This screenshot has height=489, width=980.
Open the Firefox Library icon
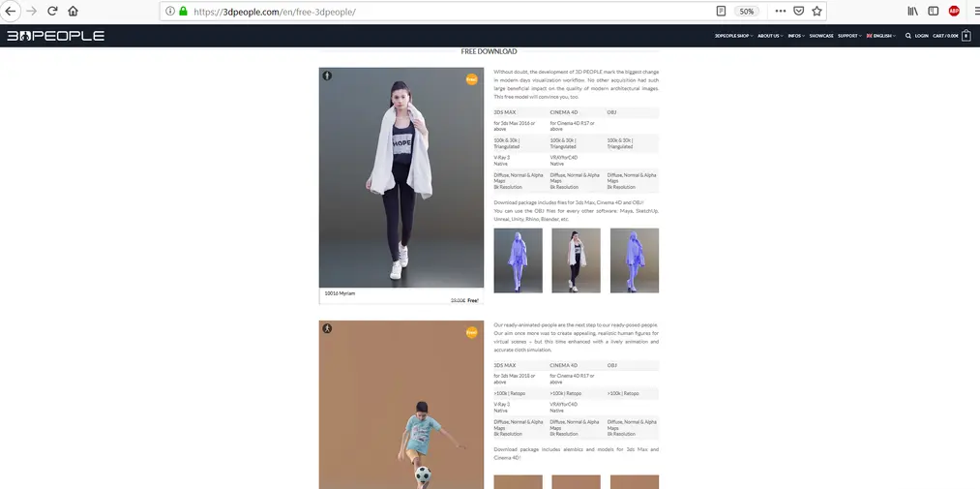pyautogui.click(x=912, y=11)
